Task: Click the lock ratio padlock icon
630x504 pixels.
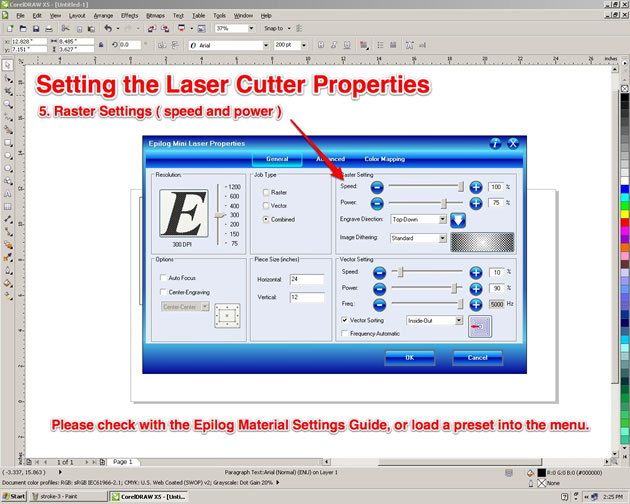Action: click(x=101, y=45)
